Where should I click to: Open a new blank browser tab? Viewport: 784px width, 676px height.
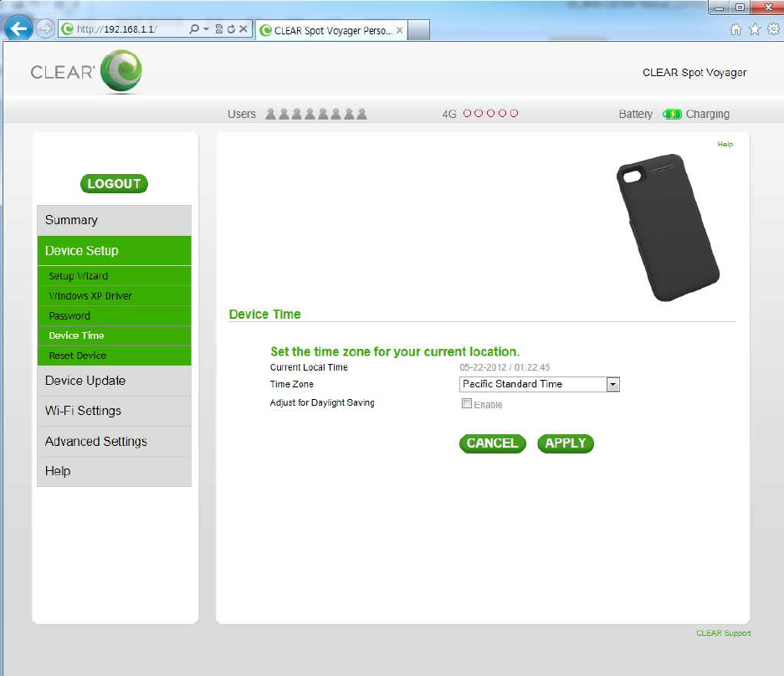[x=419, y=30]
